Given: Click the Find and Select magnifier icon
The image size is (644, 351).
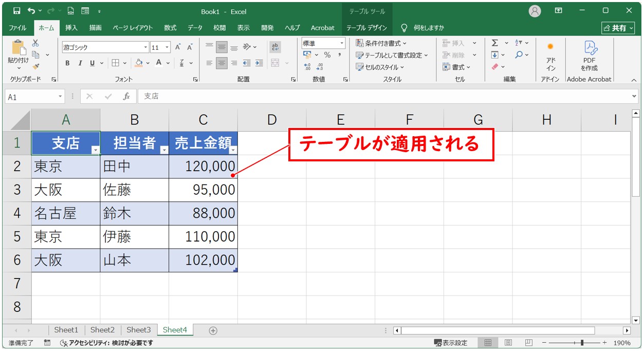Looking at the screenshot, I should pyautogui.click(x=519, y=55).
